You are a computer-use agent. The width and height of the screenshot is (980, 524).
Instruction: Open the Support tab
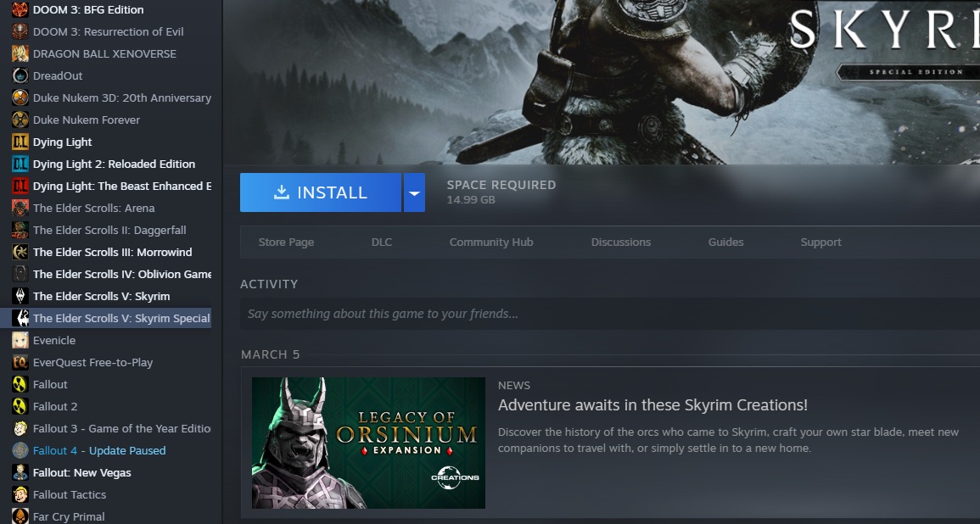click(820, 242)
